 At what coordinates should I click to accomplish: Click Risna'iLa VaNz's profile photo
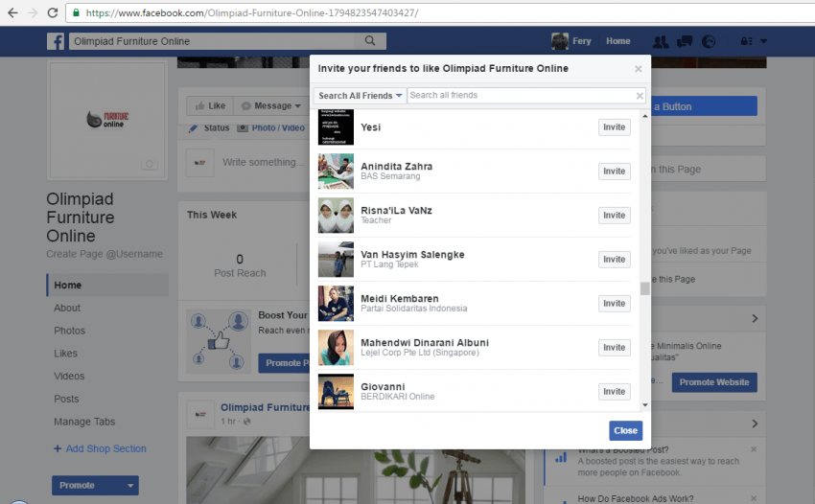click(x=336, y=215)
